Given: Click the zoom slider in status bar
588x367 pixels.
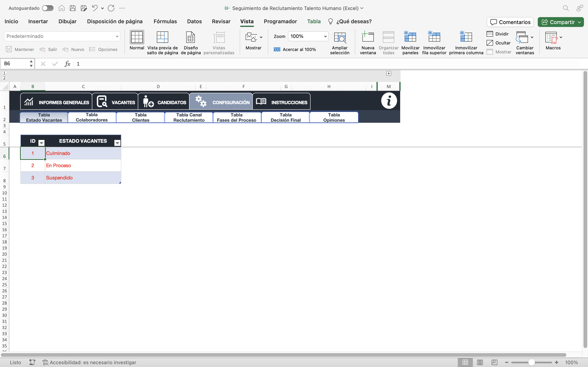Looking at the screenshot, I should (531, 362).
